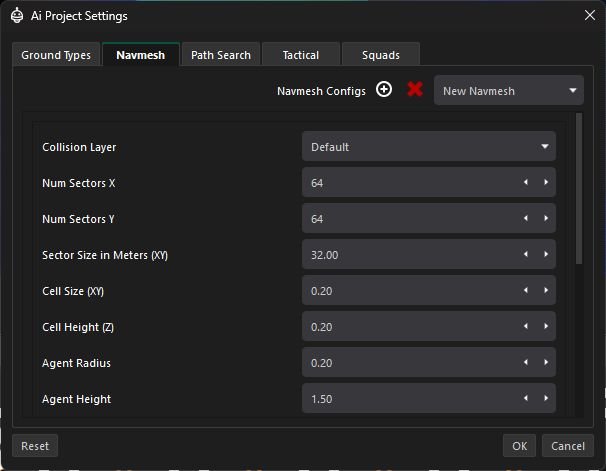Decrease Num Sectors Y value
The image size is (606, 471).
[x=526, y=218]
